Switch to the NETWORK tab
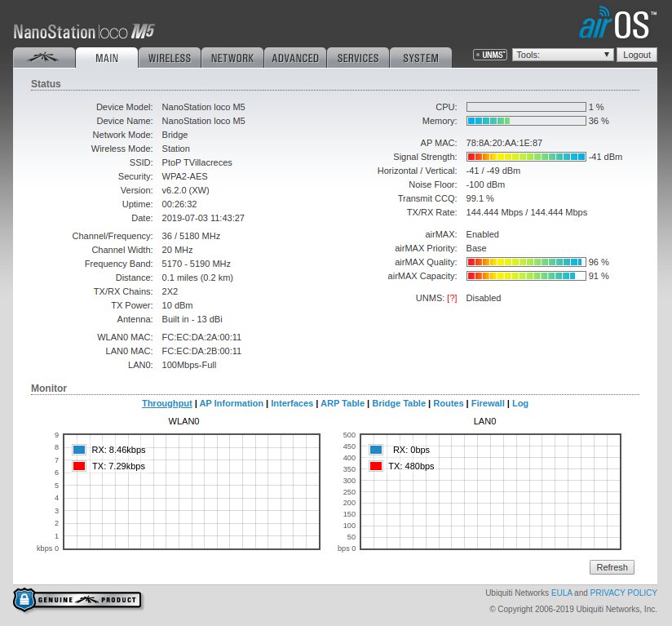Screen dimensions: 672x626 (x=232, y=58)
